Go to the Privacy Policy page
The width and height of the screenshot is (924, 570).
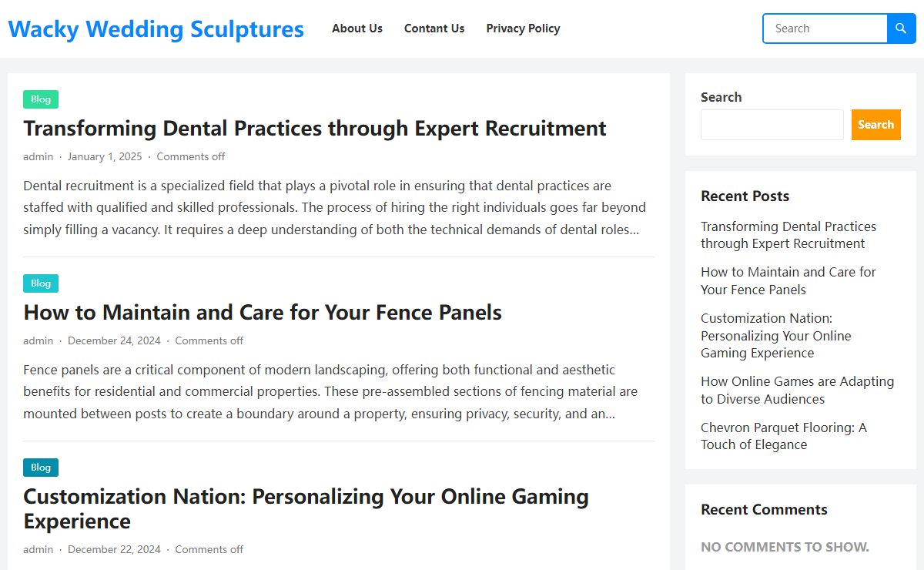pyautogui.click(x=523, y=28)
